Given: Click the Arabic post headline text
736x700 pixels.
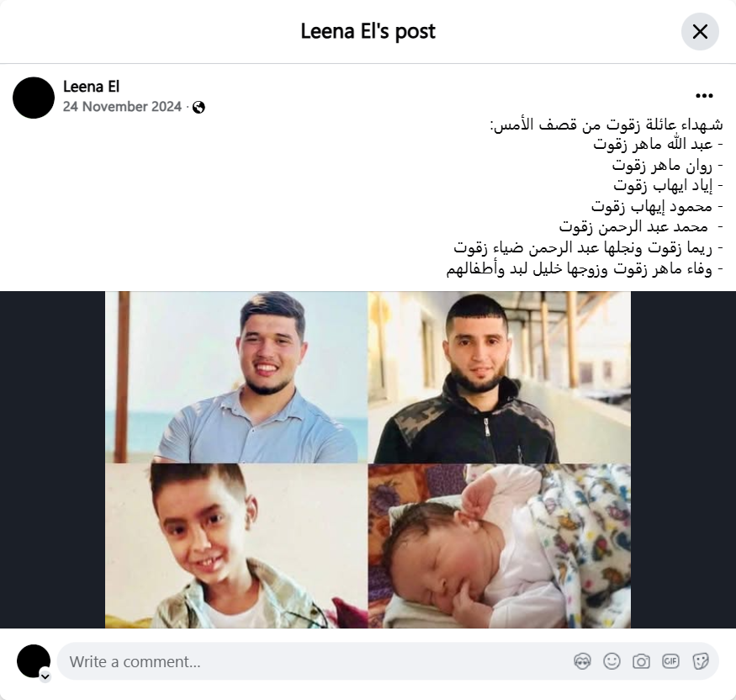Looking at the screenshot, I should tap(606, 125).
